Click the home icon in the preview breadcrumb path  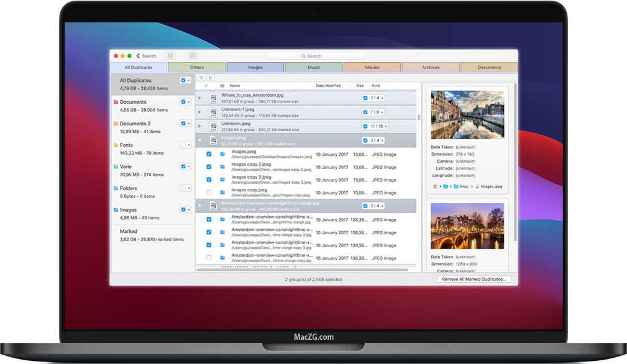click(435, 186)
